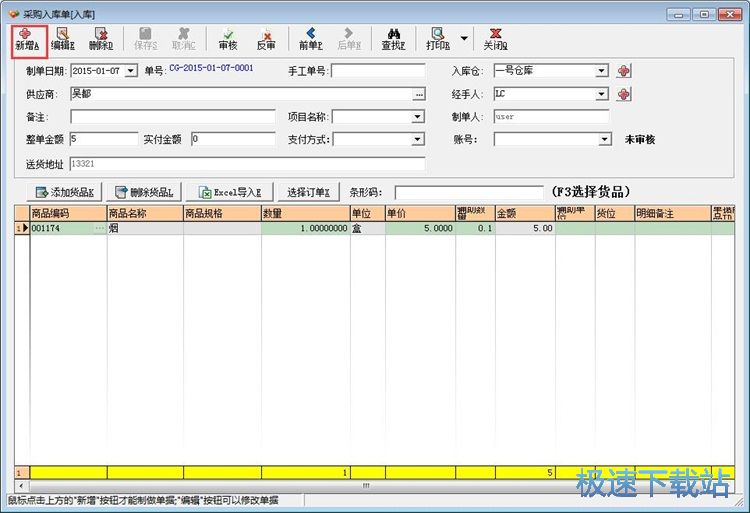Click the 整单金额 input field
750x513 pixels.
tap(104, 139)
